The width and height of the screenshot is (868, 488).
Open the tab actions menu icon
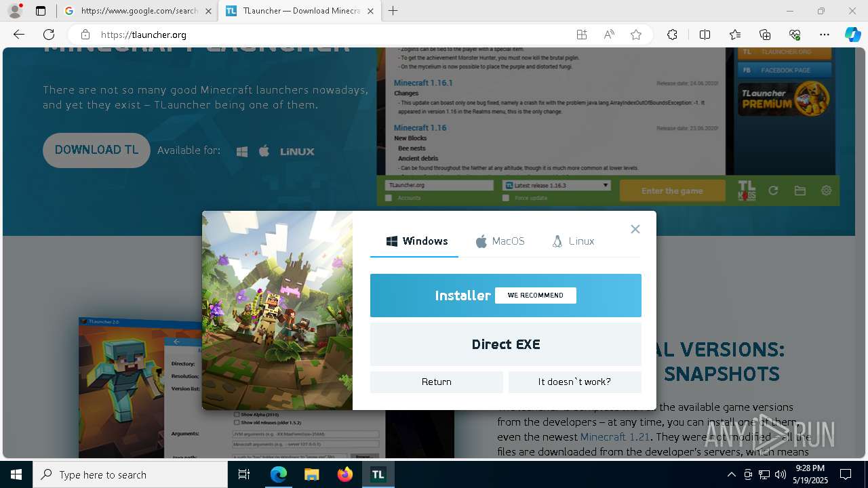[x=41, y=11]
